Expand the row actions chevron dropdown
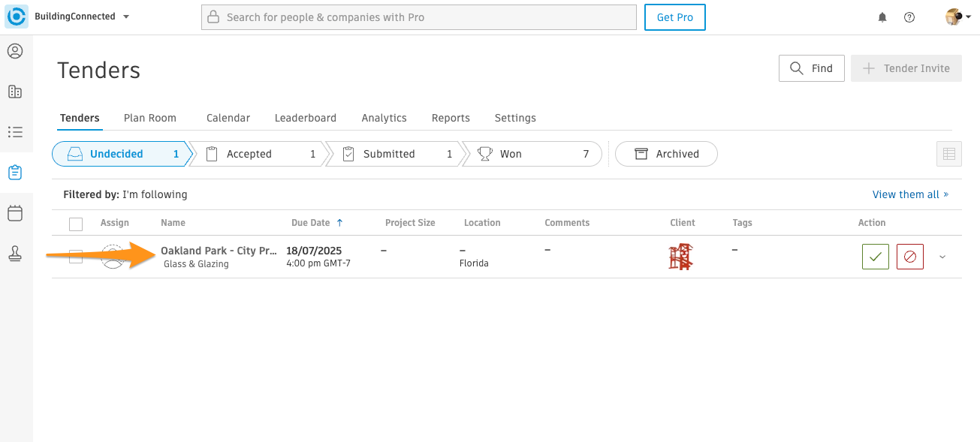 [942, 257]
